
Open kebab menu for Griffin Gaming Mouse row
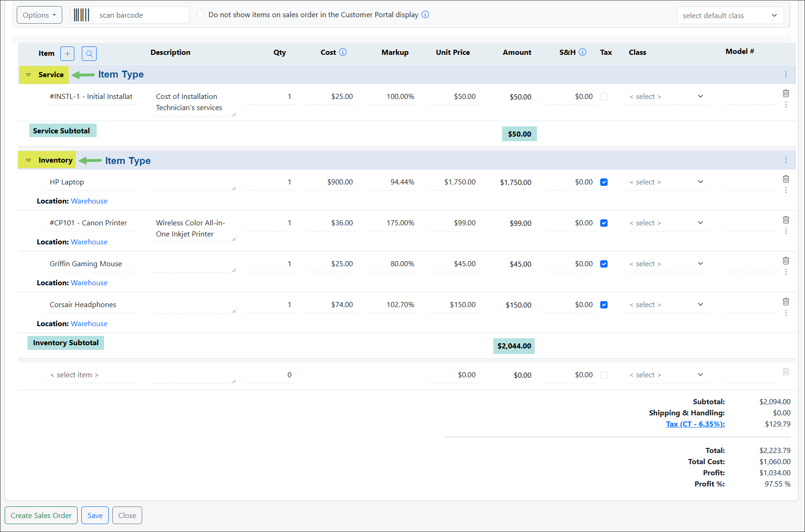tap(786, 272)
